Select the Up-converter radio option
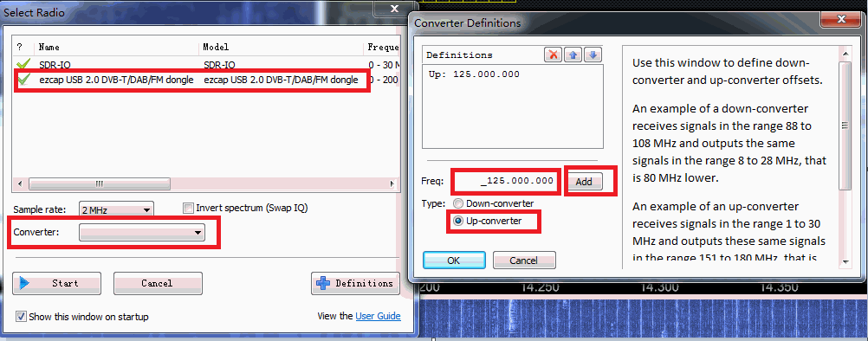868x341 pixels. click(x=457, y=221)
